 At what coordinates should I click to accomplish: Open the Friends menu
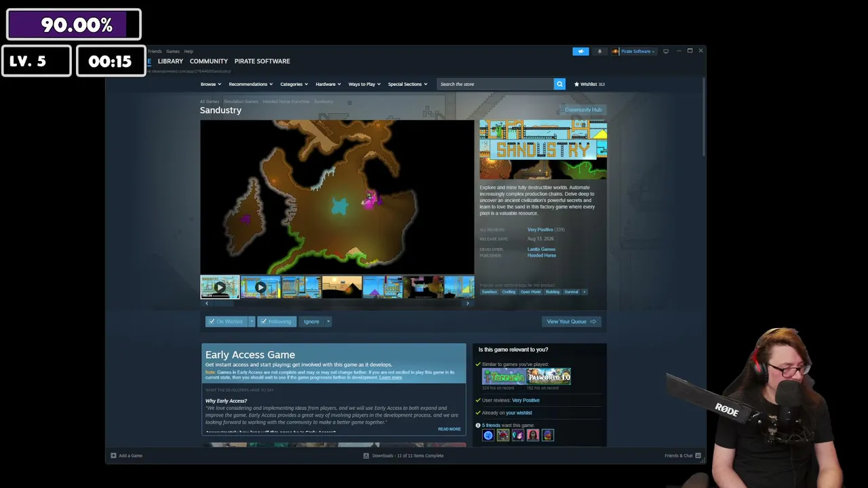point(155,52)
